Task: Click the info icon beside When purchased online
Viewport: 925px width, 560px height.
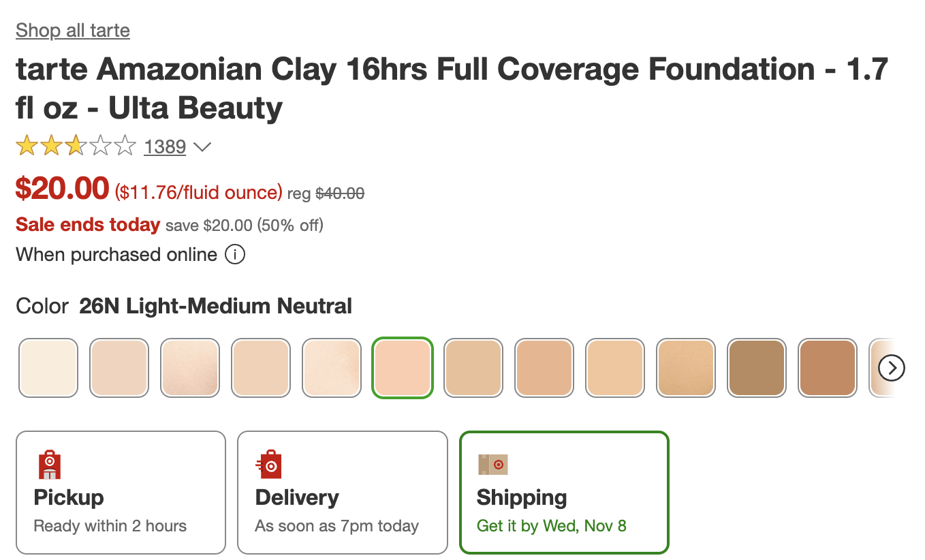Action: pos(235,255)
